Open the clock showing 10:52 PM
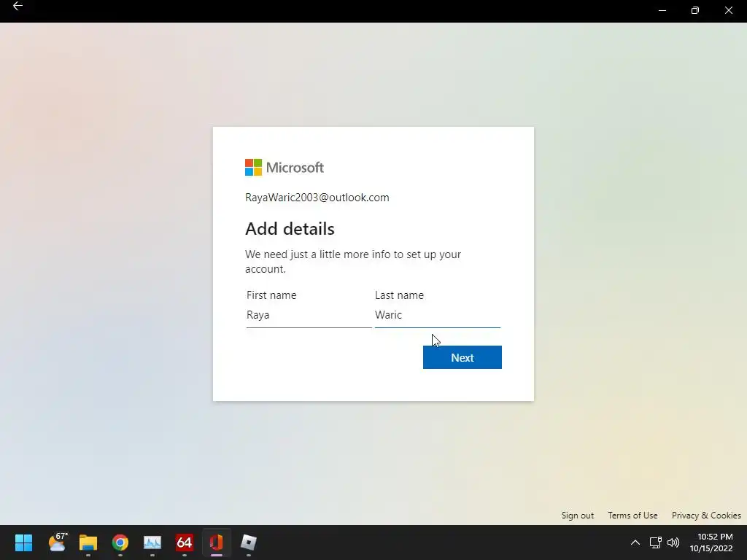The width and height of the screenshot is (747, 560). pos(711,542)
